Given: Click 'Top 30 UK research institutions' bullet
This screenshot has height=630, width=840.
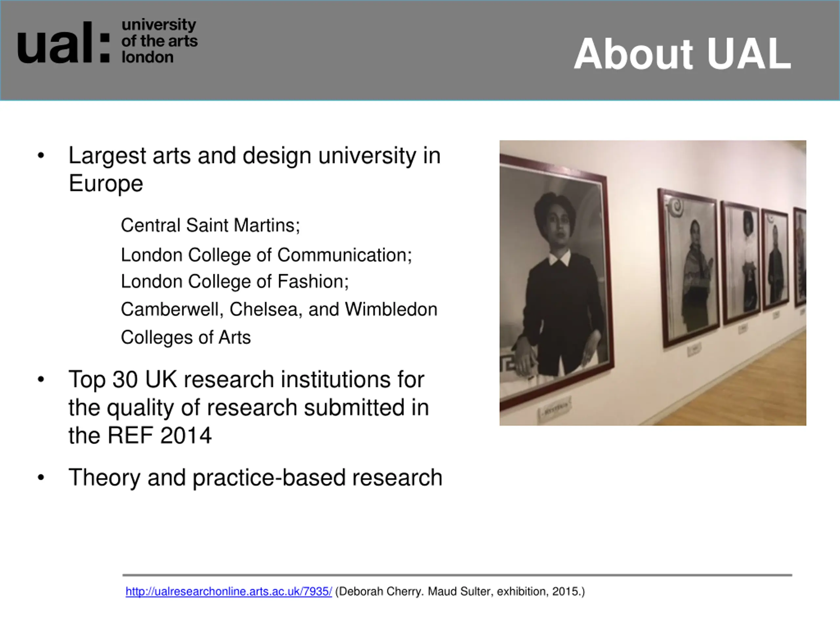Looking at the screenshot, I should (x=246, y=379).
